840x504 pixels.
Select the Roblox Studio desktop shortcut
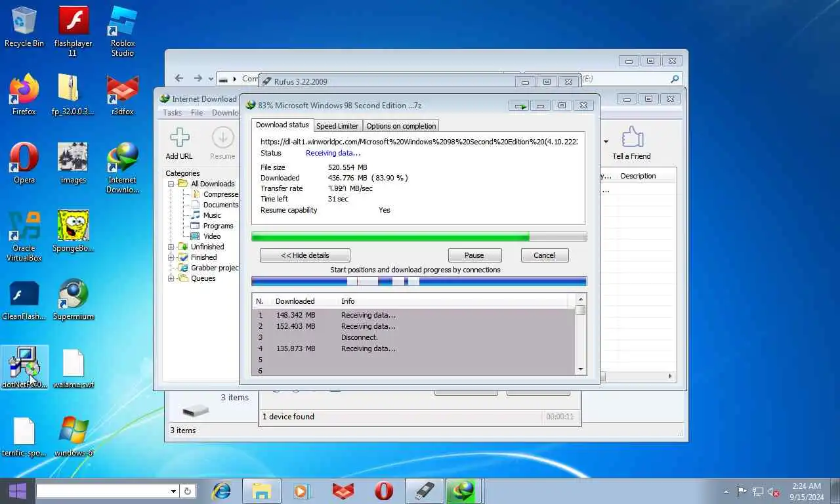coord(123,31)
